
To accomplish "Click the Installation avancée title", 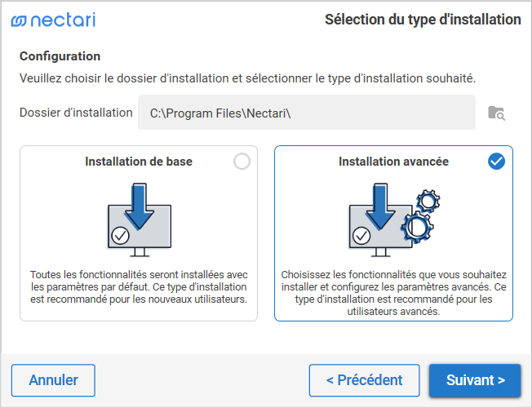I will pyautogui.click(x=393, y=162).
